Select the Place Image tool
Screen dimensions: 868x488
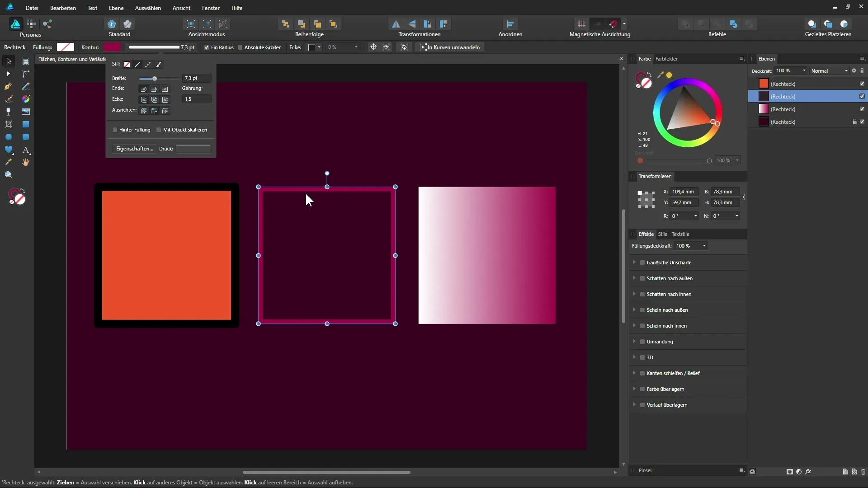[26, 112]
